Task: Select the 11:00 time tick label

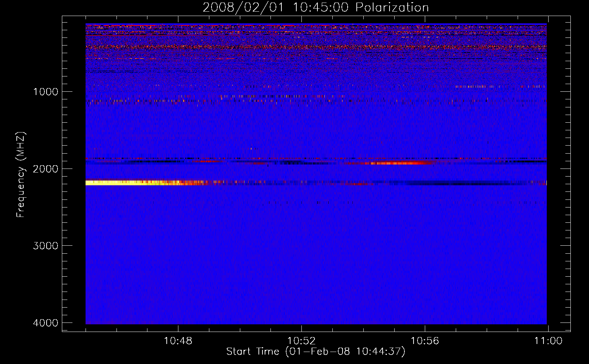Action: pos(548,341)
